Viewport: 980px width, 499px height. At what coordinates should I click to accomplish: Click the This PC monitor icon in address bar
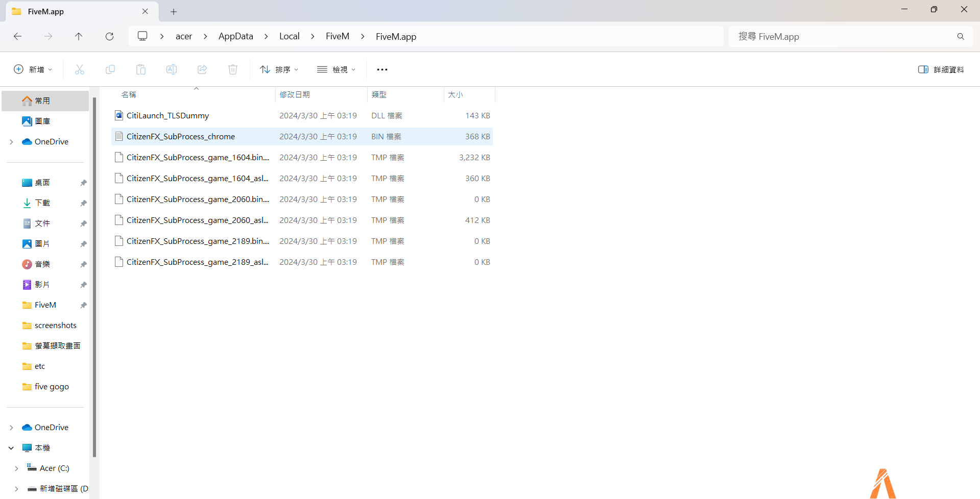click(142, 36)
